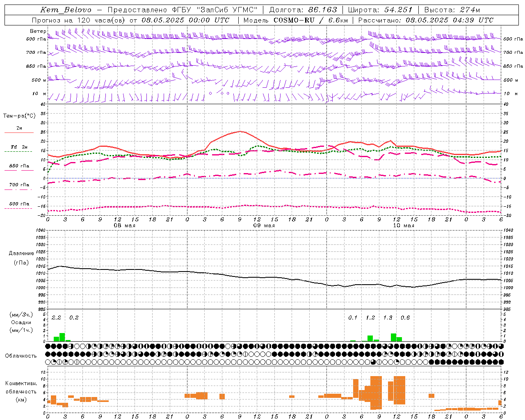
Task: Click the longitude value 86.163
Action: click(x=323, y=10)
